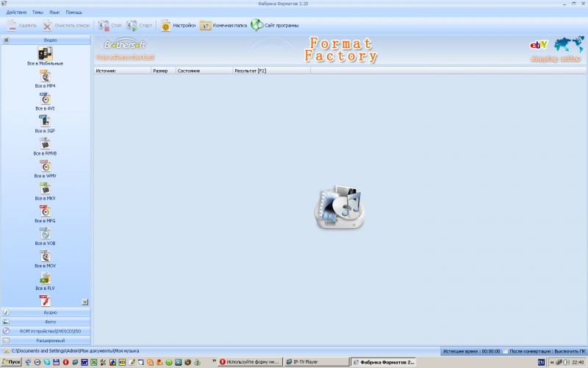Select the 'Все в AVI' converter icon
588x368 pixels.
point(46,99)
